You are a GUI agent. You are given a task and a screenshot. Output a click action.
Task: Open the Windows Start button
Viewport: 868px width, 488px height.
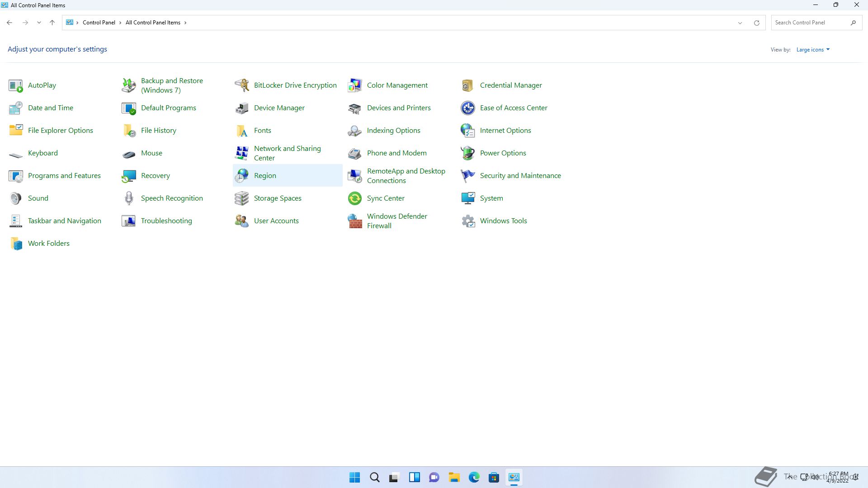tap(355, 477)
